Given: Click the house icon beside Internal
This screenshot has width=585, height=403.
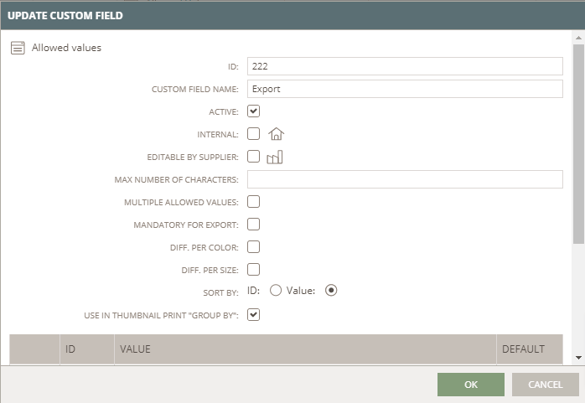Looking at the screenshot, I should click(x=276, y=134).
